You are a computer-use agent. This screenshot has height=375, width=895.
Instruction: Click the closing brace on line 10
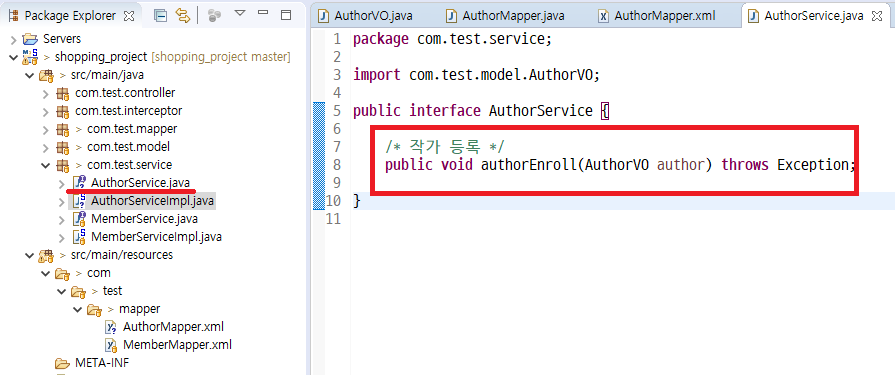[357, 201]
